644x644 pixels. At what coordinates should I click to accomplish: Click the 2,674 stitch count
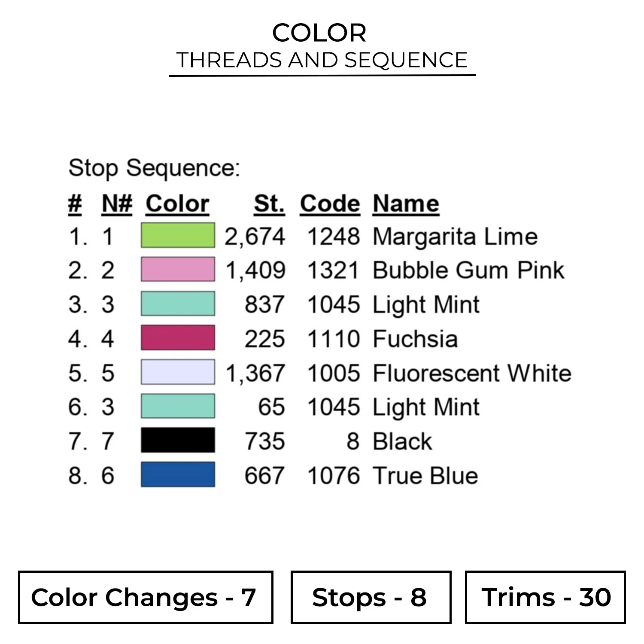tap(255, 237)
